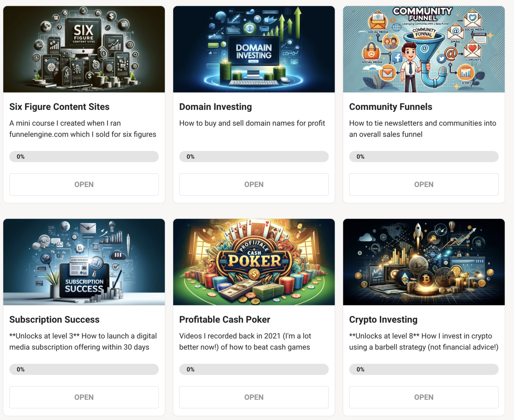Click OPEN button for Subscription Success
This screenshot has width=514, height=420.
(x=84, y=397)
